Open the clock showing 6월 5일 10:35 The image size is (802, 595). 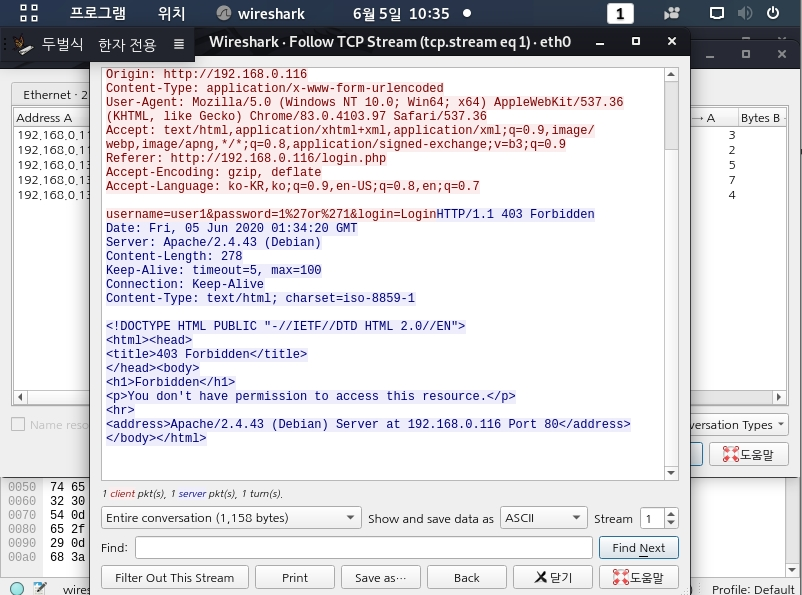401,13
